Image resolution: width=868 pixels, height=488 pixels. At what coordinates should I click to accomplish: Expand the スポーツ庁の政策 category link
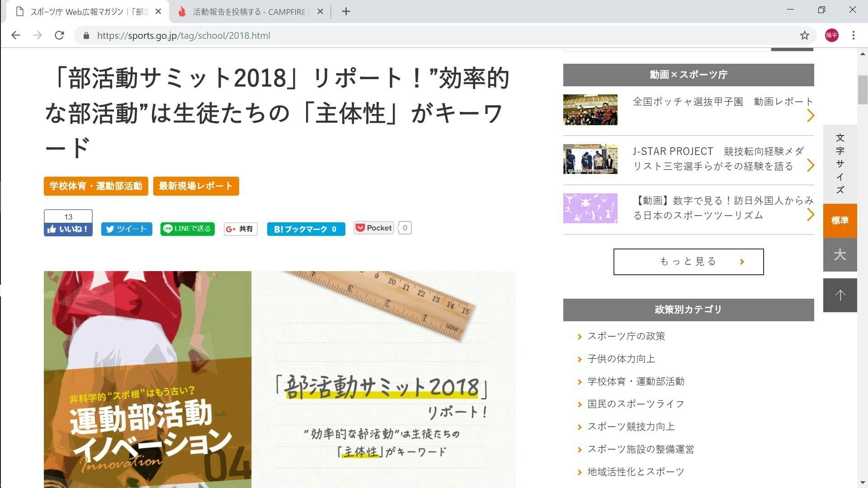pyautogui.click(x=626, y=336)
